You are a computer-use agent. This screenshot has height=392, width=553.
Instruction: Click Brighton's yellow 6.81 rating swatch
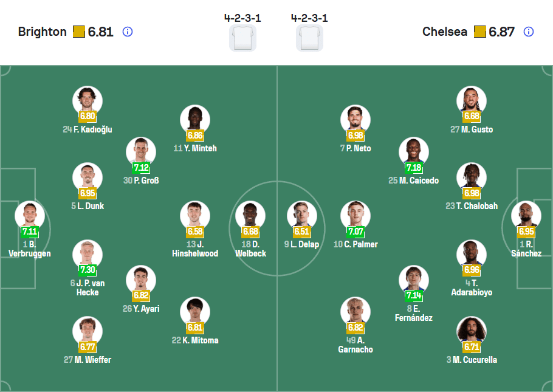tap(78, 32)
